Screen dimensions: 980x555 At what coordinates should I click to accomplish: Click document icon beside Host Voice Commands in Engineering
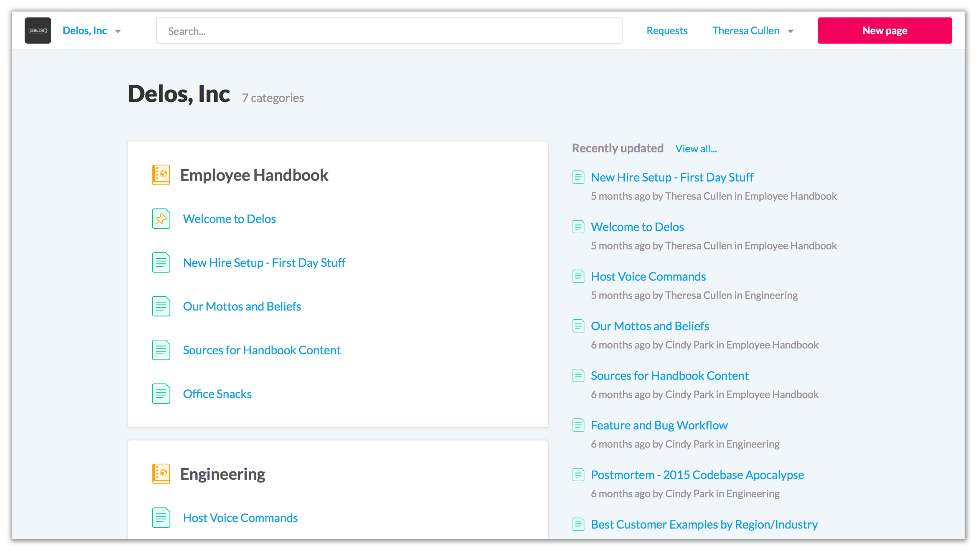tap(161, 518)
